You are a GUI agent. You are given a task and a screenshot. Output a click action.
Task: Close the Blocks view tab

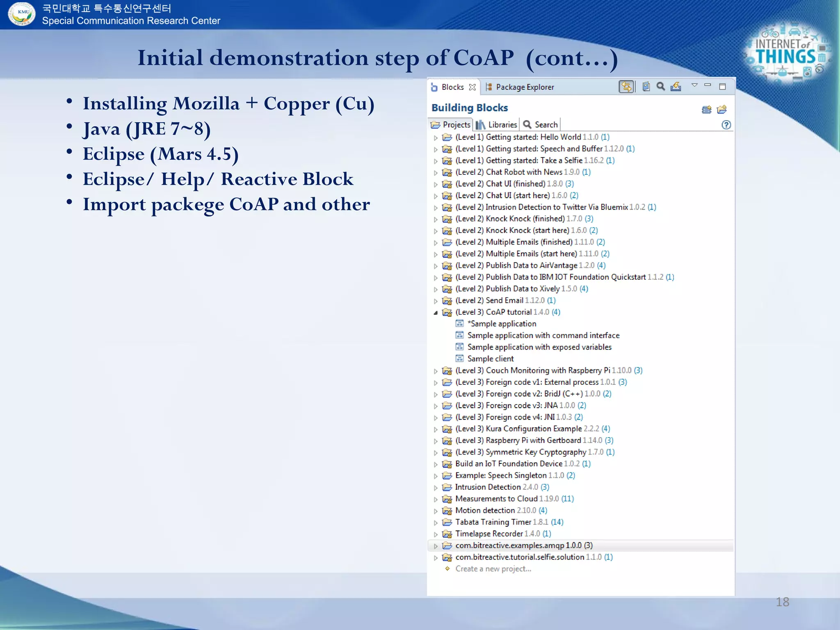click(x=472, y=87)
